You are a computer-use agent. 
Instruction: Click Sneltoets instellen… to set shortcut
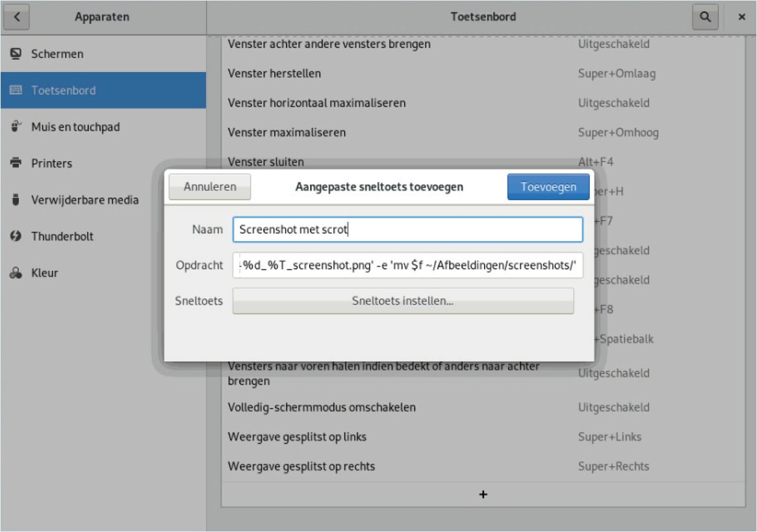tap(403, 301)
